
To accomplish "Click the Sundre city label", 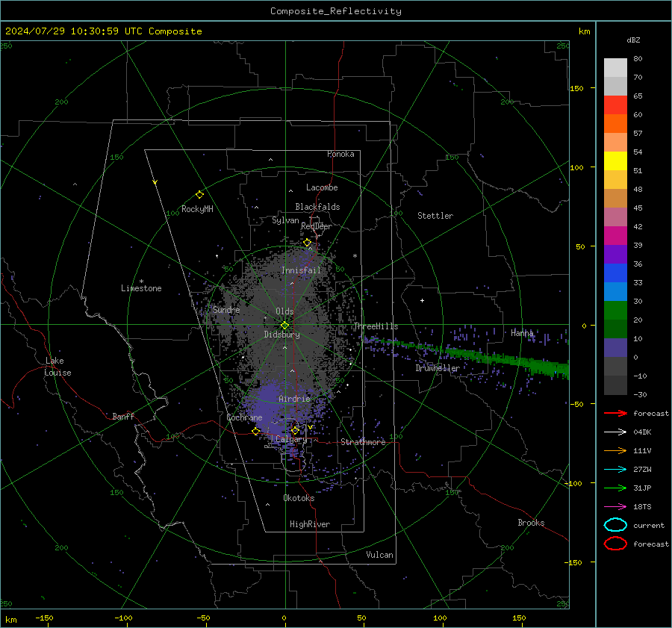I will (x=226, y=309).
